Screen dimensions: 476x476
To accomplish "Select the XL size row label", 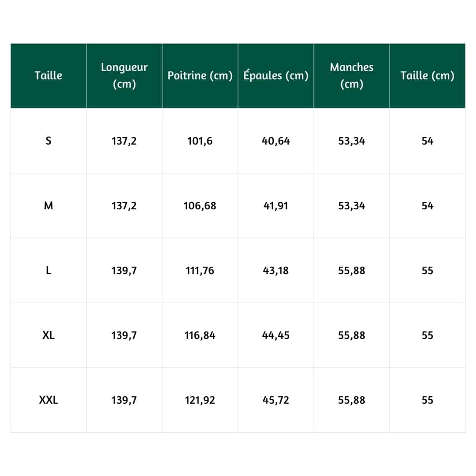I will (x=48, y=335).
